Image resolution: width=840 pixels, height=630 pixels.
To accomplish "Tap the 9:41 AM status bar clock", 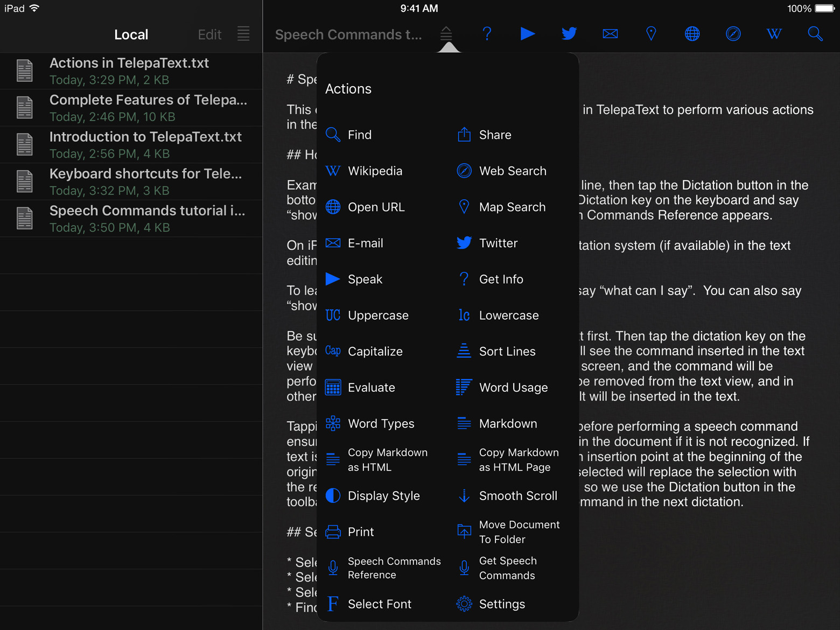I will click(419, 9).
